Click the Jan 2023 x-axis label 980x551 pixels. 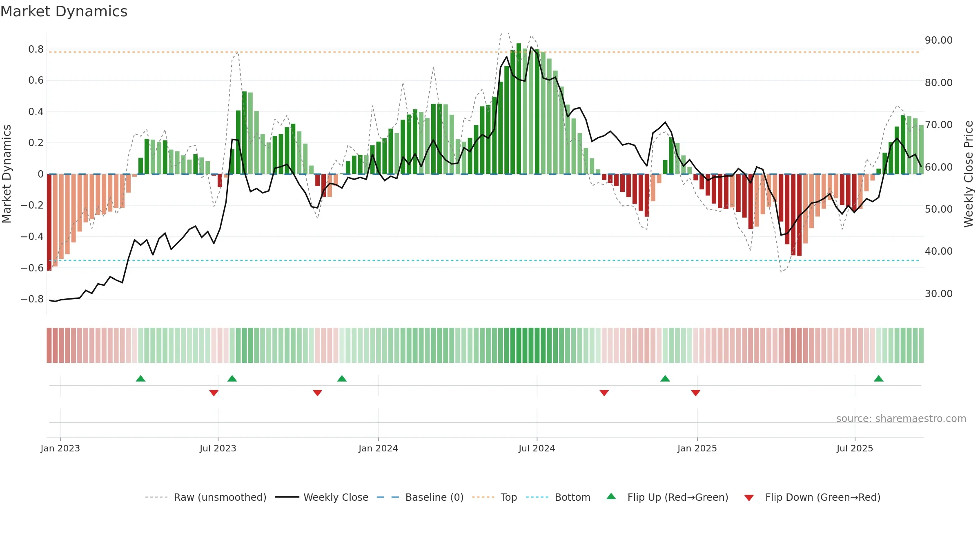pos(60,448)
